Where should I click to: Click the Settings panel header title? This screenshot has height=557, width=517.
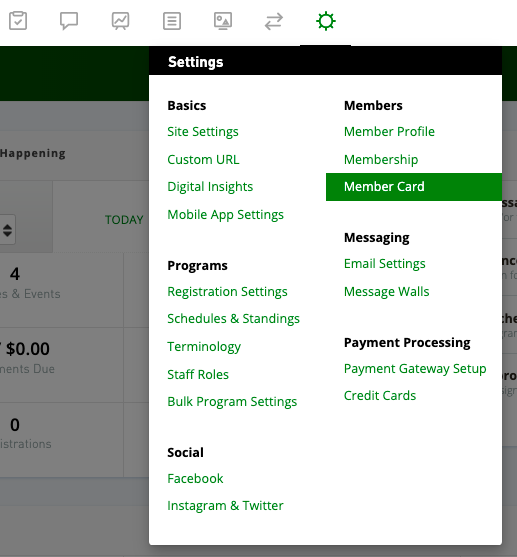tap(195, 62)
